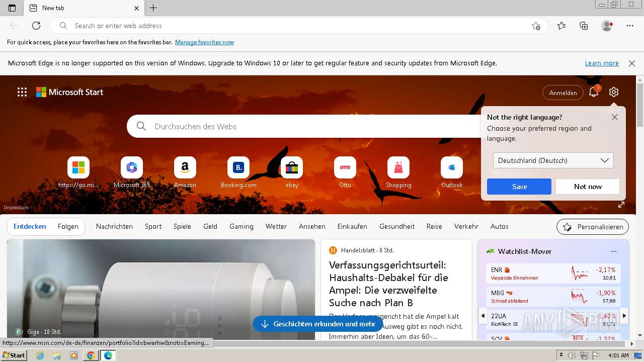Switch to the Folgen tab

(68, 227)
